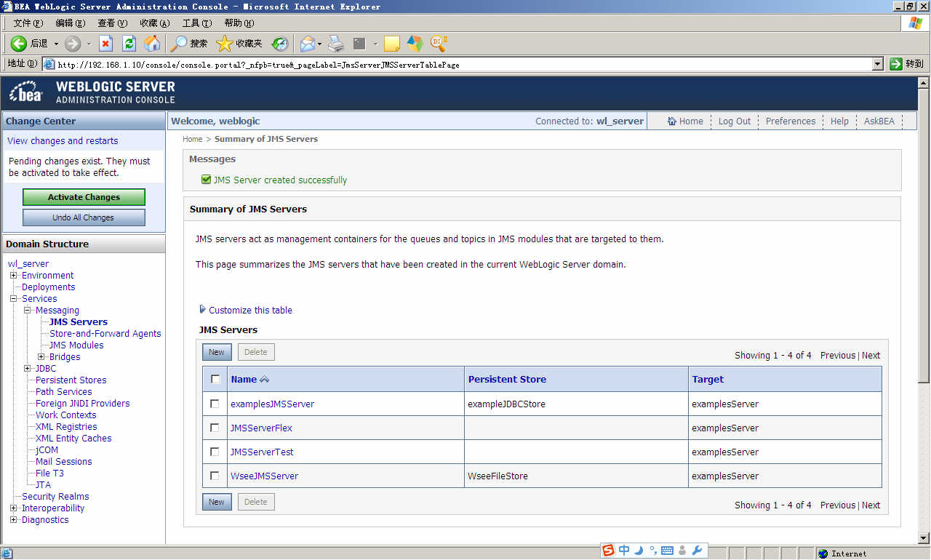
Task: Refresh the page with the green arrows icon
Action: click(x=129, y=44)
